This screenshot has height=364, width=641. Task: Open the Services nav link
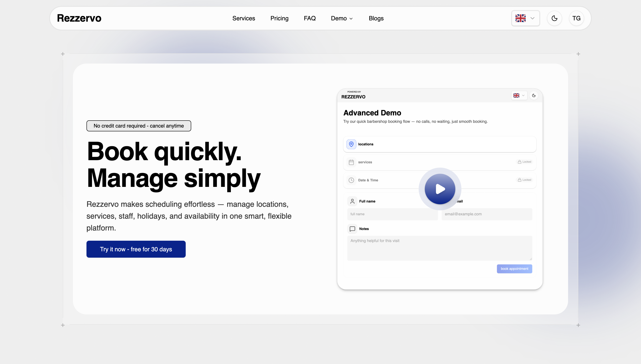pyautogui.click(x=244, y=18)
